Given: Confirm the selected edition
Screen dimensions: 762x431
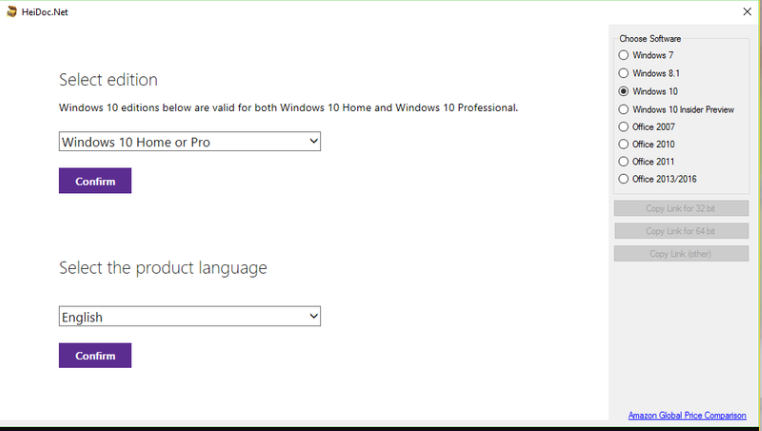Looking at the screenshot, I should coord(95,181).
